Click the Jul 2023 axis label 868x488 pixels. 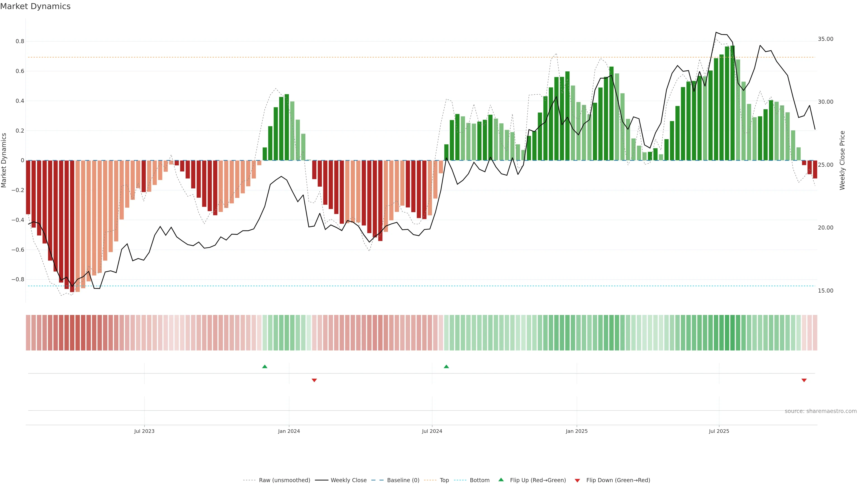144,431
